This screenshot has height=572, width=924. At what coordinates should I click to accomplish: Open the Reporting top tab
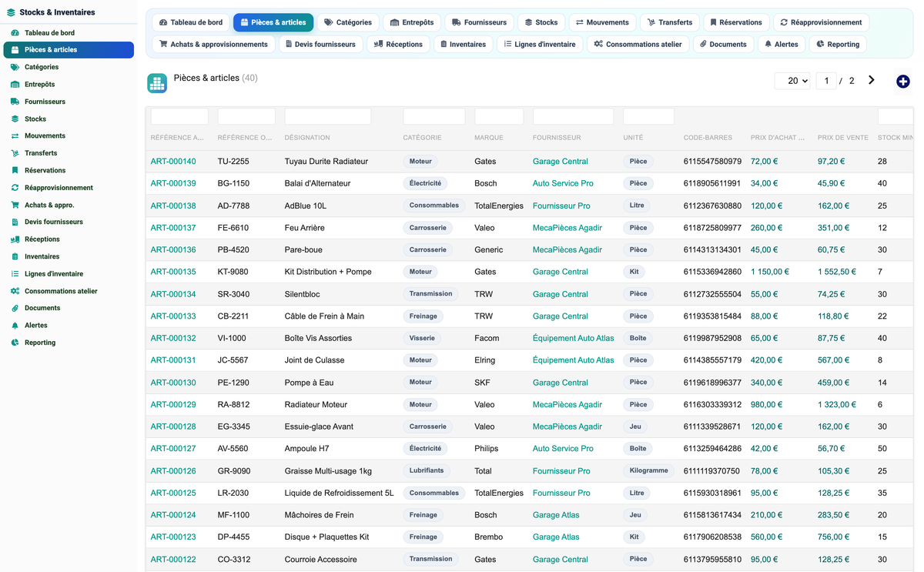coord(838,44)
